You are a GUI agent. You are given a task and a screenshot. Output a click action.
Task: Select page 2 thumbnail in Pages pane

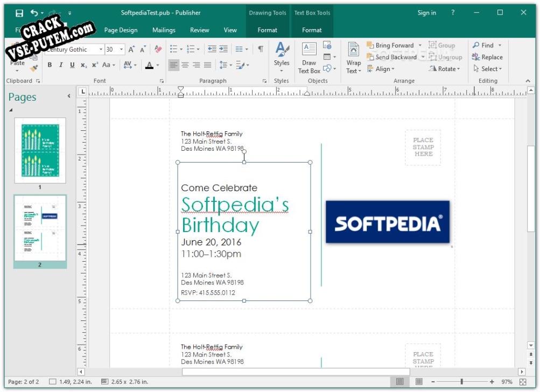click(40, 228)
